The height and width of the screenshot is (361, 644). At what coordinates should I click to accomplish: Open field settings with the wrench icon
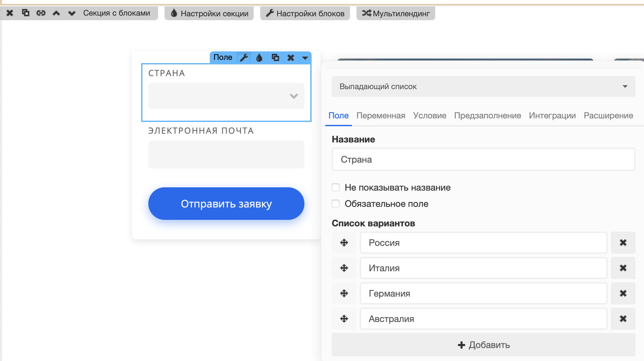[244, 58]
